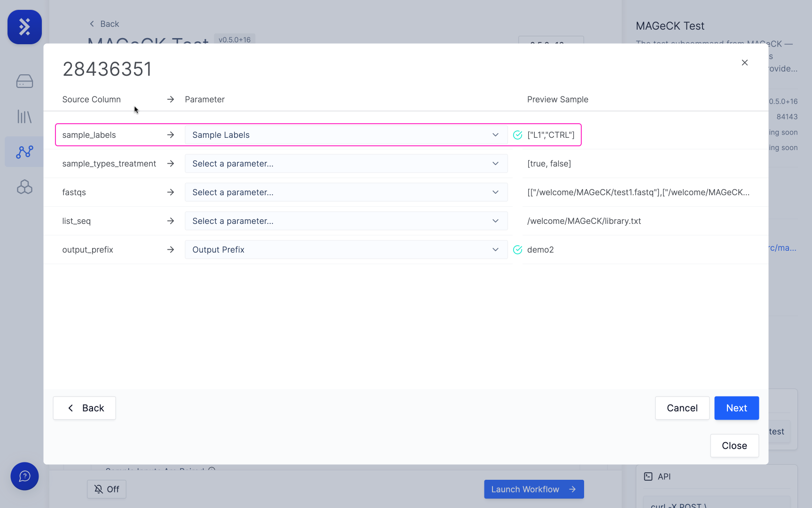This screenshot has height=508, width=812.
Task: Open parameter dropdown for list_seq
Action: [x=346, y=221]
